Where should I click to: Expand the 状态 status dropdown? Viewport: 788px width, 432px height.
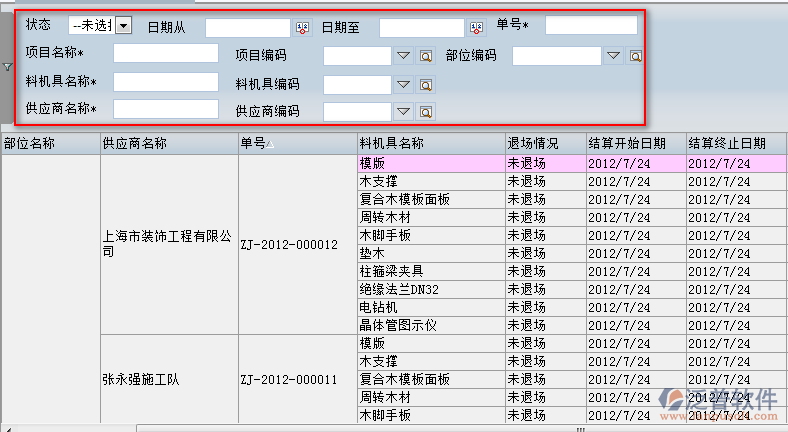point(123,25)
